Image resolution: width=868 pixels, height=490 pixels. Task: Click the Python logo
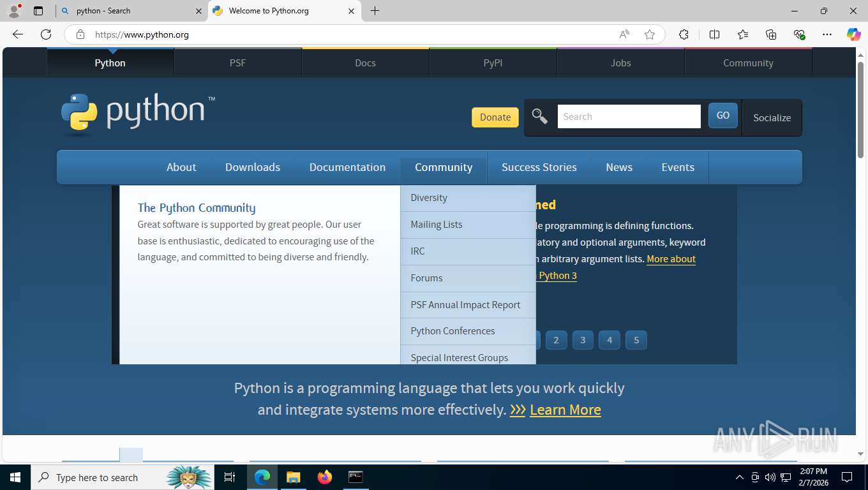(x=138, y=114)
